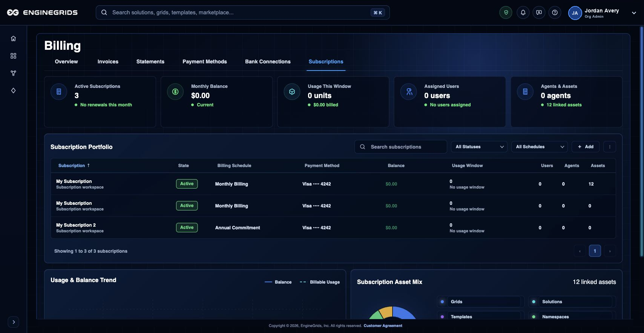This screenshot has height=333, width=644.
Task: Click the assets count 12
Action: click(591, 184)
